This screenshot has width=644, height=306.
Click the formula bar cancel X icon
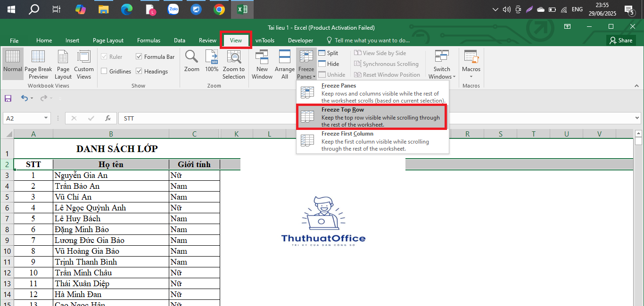[x=74, y=118]
